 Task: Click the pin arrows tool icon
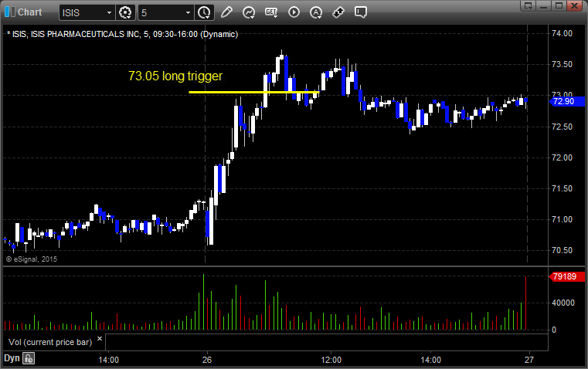click(338, 12)
